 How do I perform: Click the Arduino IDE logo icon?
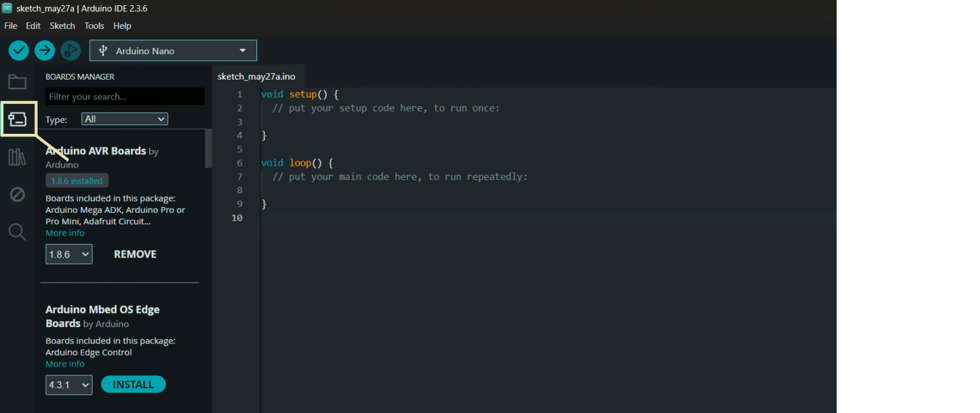click(x=7, y=8)
